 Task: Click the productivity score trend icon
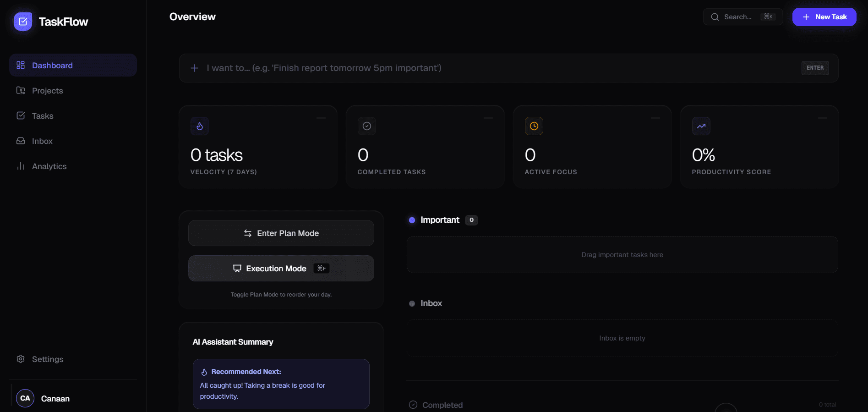701,126
